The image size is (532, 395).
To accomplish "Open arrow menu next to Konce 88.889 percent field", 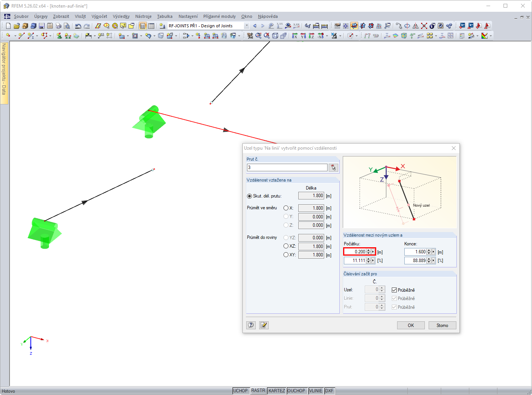I will pyautogui.click(x=433, y=261).
